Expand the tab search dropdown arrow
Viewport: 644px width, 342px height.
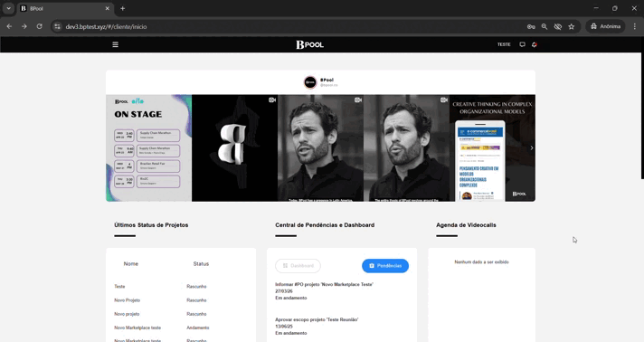click(x=8, y=8)
